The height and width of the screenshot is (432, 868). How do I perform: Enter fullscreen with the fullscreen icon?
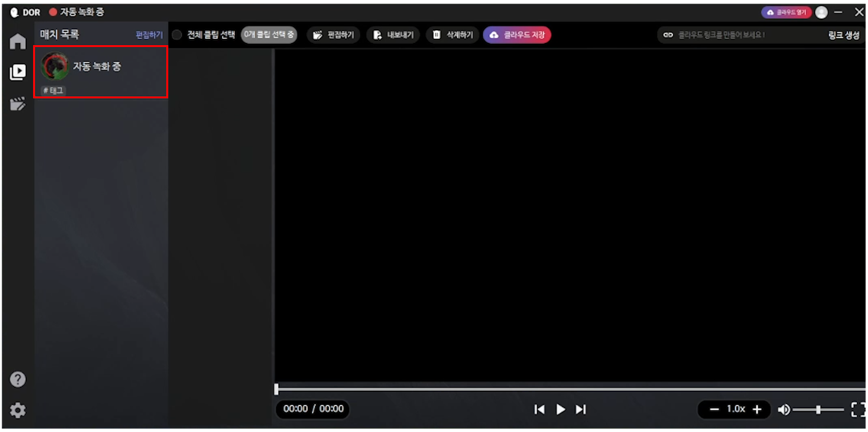coord(858,409)
